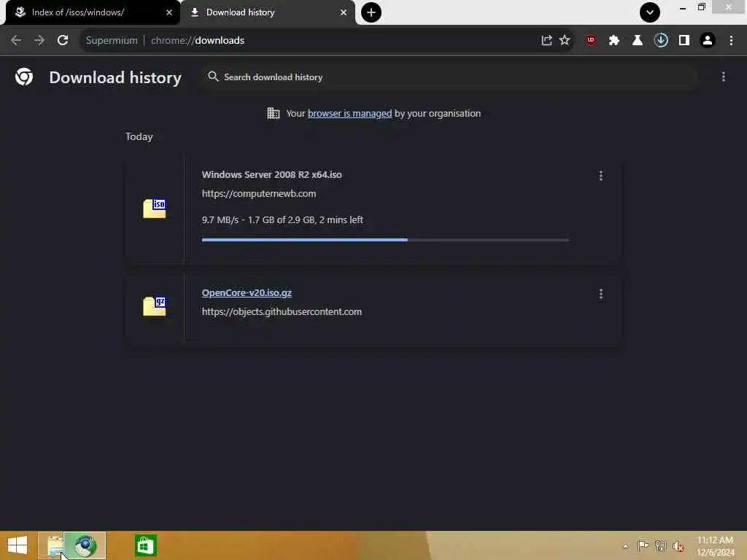The height and width of the screenshot is (560, 747).
Task: Click the 9.7 MB/s download status text
Action: click(282, 220)
